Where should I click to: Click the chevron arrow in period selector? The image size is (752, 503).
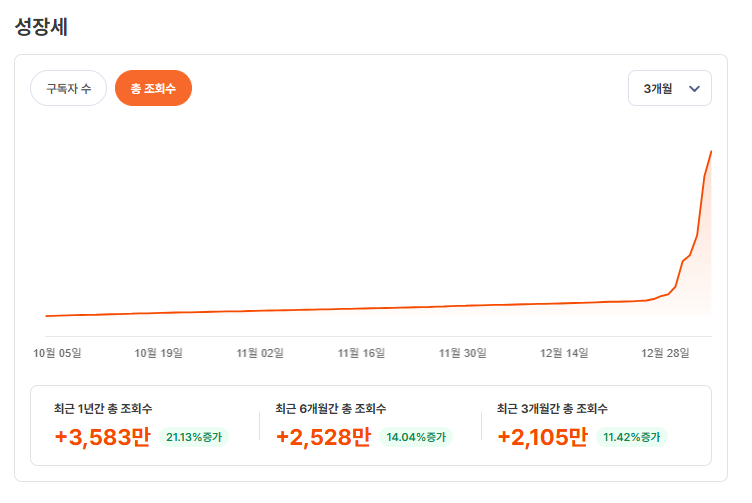[695, 89]
